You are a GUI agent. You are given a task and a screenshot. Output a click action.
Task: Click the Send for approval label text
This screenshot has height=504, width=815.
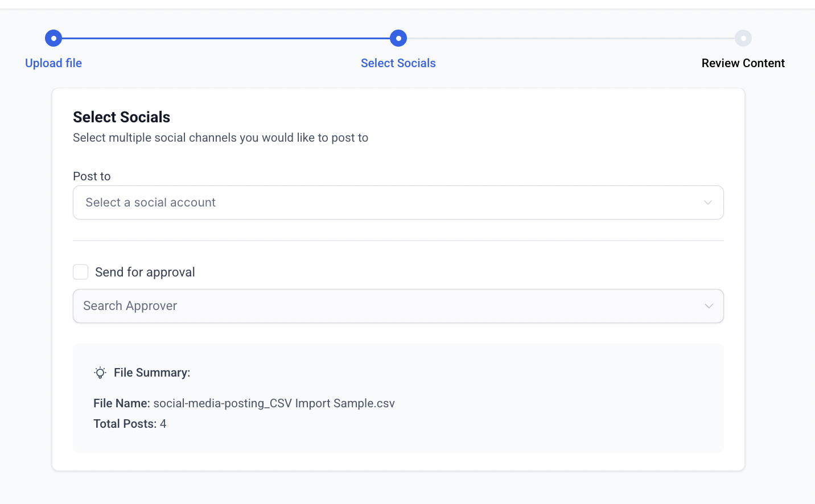(x=145, y=272)
